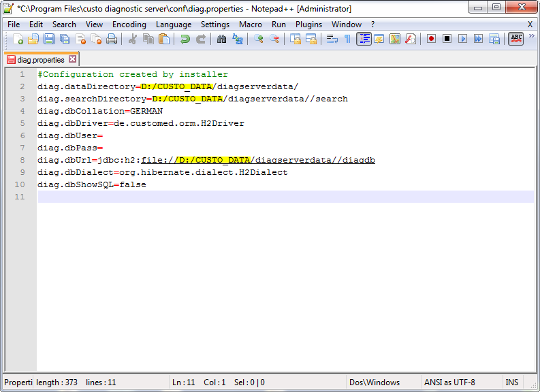Viewport: 540px width, 392px height.
Task: Select the diag.properties tab
Action: point(41,59)
